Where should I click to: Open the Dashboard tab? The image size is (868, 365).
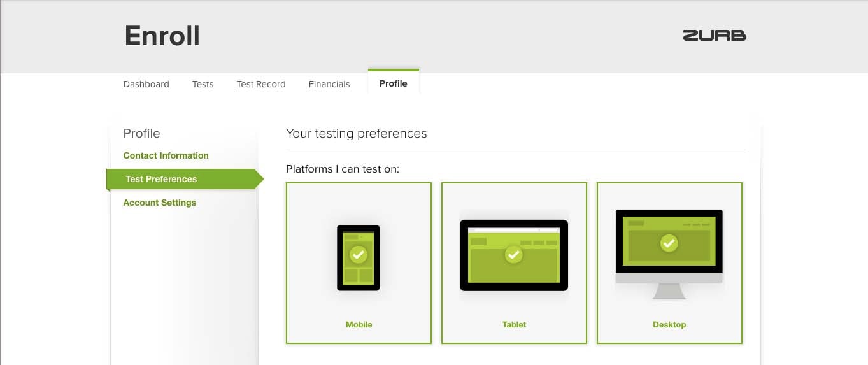pos(146,84)
